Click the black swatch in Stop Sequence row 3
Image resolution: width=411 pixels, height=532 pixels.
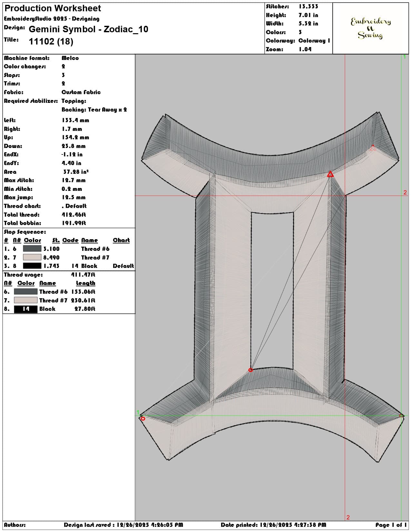32,266
